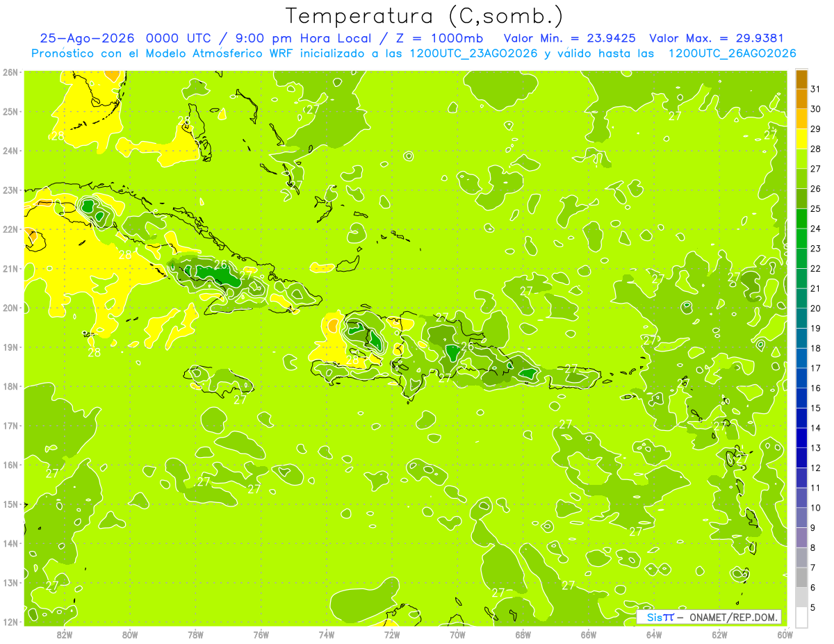
Task: Click the "24" legend scale value
Action: [x=815, y=229]
